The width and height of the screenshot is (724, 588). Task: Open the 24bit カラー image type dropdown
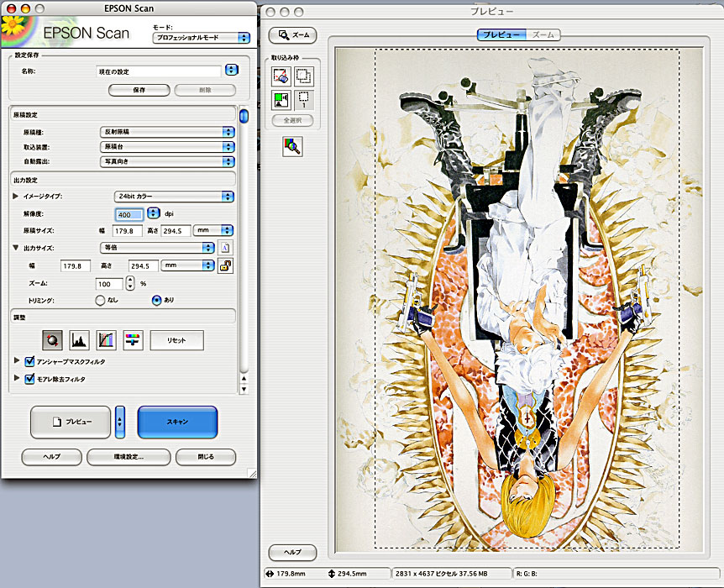(x=173, y=197)
